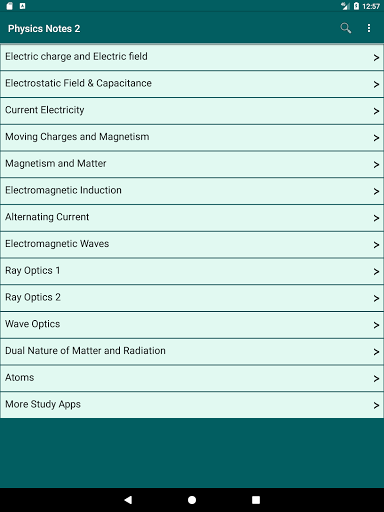Select Moving Charges and Magnetism
This screenshot has height=512, width=384.
pyautogui.click(x=192, y=137)
